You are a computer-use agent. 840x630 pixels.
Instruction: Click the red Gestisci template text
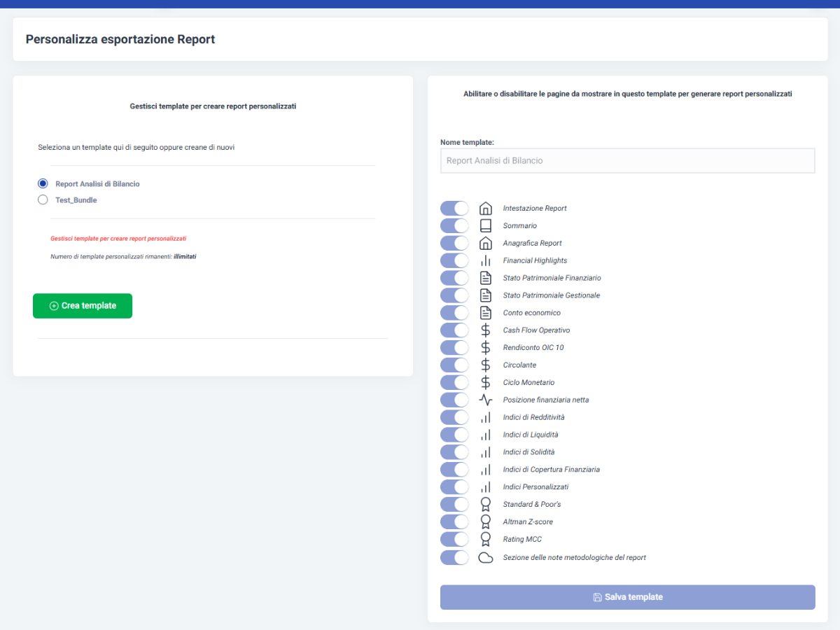point(118,239)
